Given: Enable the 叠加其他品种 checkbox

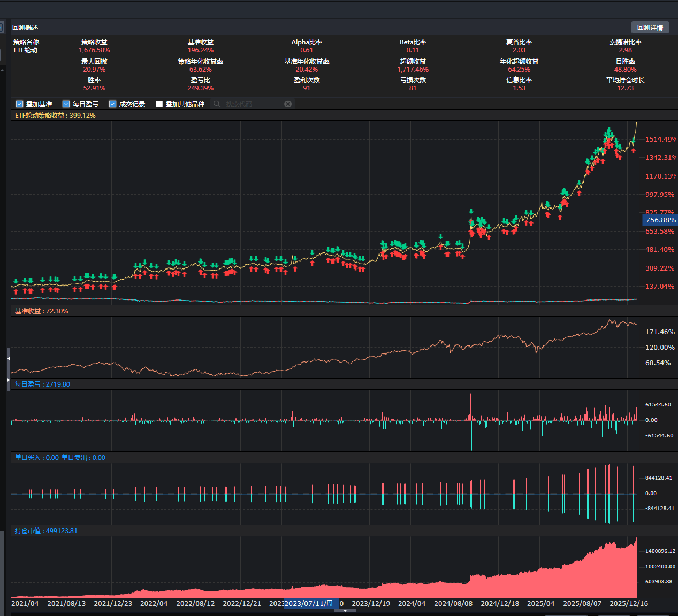Looking at the screenshot, I should (159, 104).
